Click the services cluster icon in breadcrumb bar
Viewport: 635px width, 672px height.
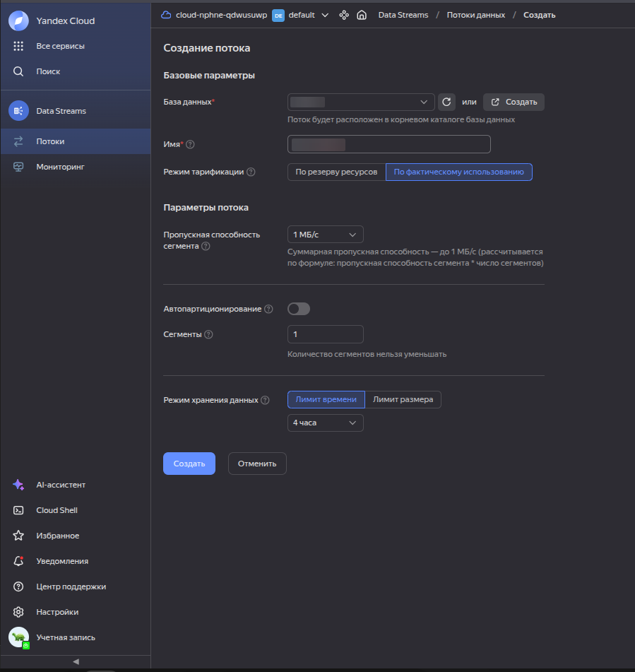point(344,15)
